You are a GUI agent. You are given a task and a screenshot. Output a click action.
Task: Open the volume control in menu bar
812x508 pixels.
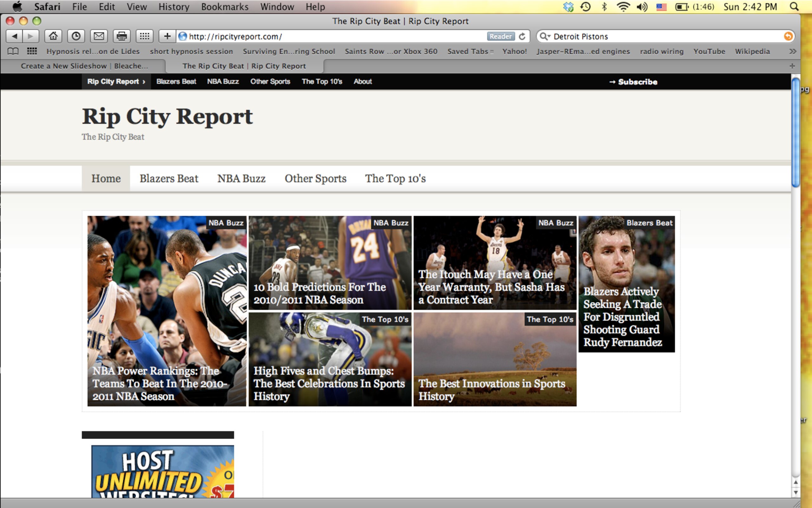tap(642, 7)
